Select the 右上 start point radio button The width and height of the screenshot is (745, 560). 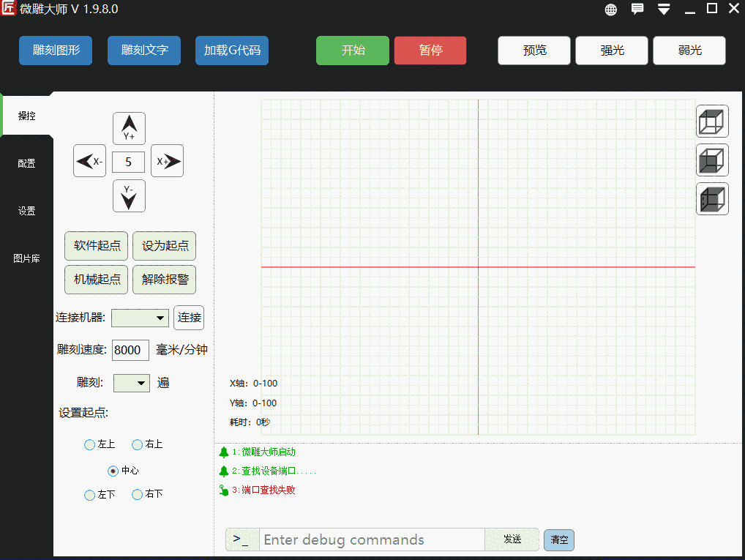click(x=137, y=444)
